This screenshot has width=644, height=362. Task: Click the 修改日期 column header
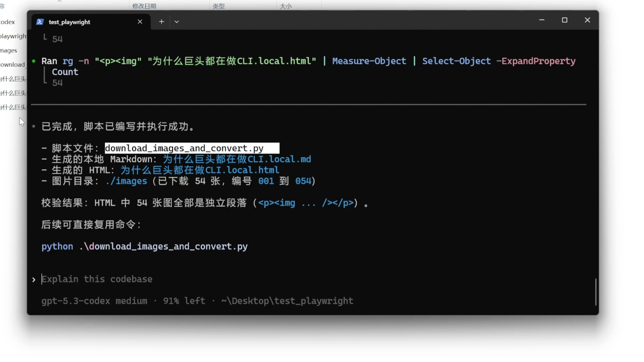pyautogui.click(x=144, y=6)
